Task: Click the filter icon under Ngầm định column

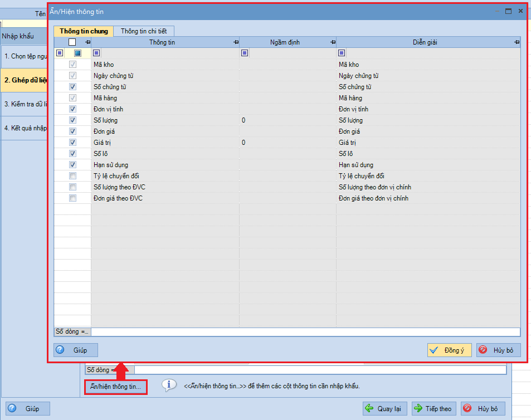Action: 245,53
